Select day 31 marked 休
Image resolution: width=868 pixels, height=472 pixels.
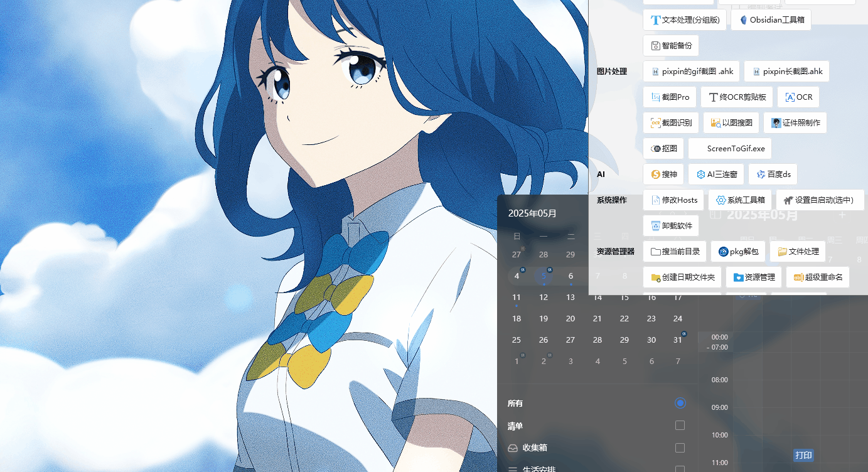point(678,340)
